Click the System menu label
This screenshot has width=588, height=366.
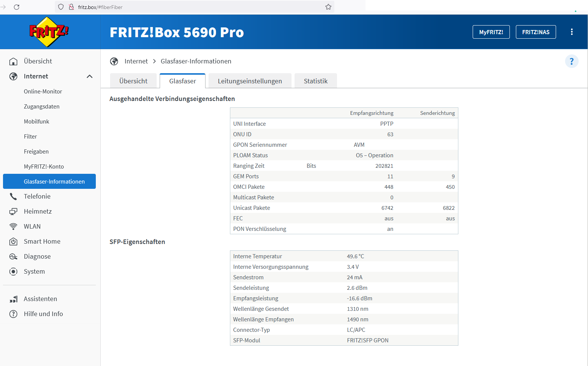(x=34, y=271)
